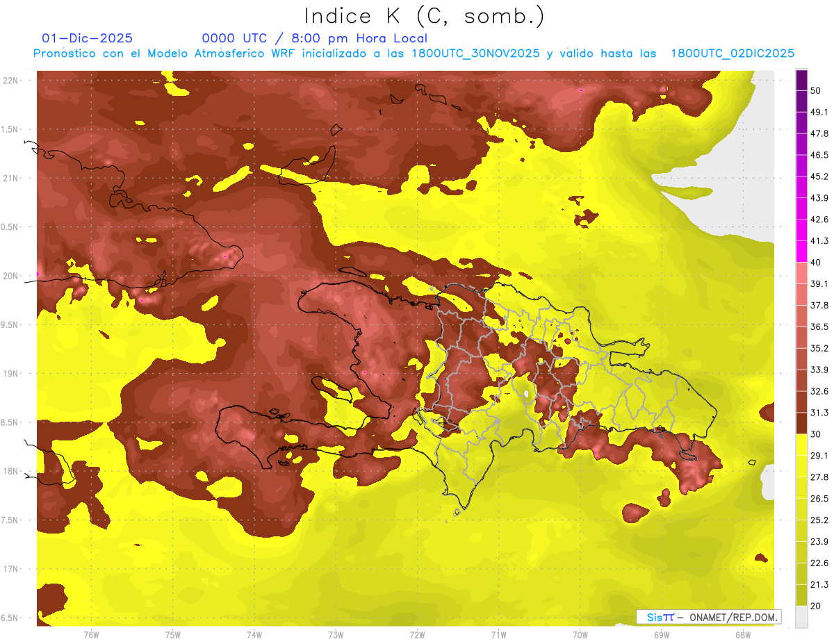Click the '74W' longitude label

pos(254,634)
